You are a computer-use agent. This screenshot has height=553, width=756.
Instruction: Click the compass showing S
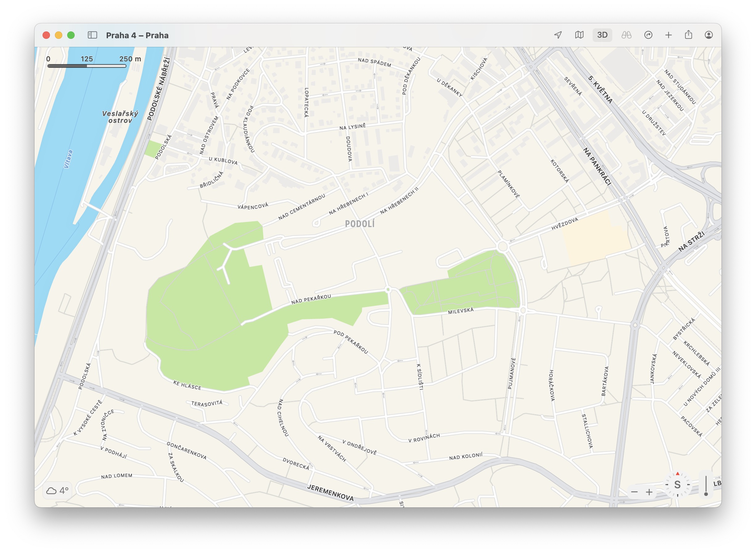(677, 485)
